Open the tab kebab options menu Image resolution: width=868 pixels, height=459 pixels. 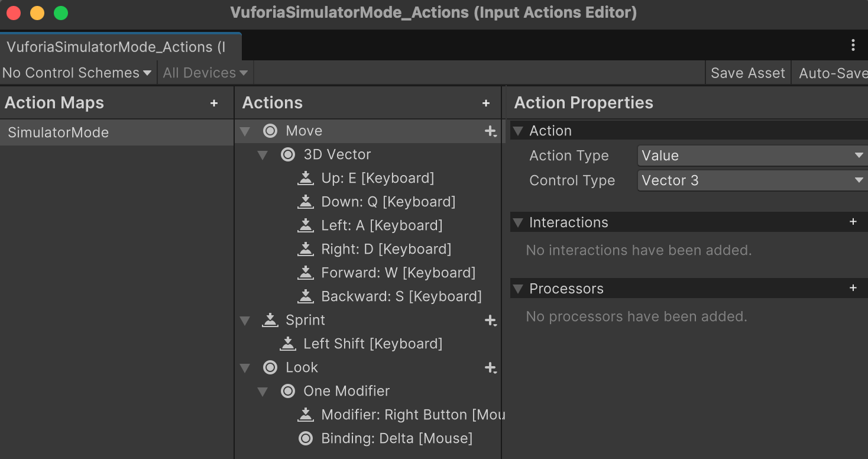[853, 45]
